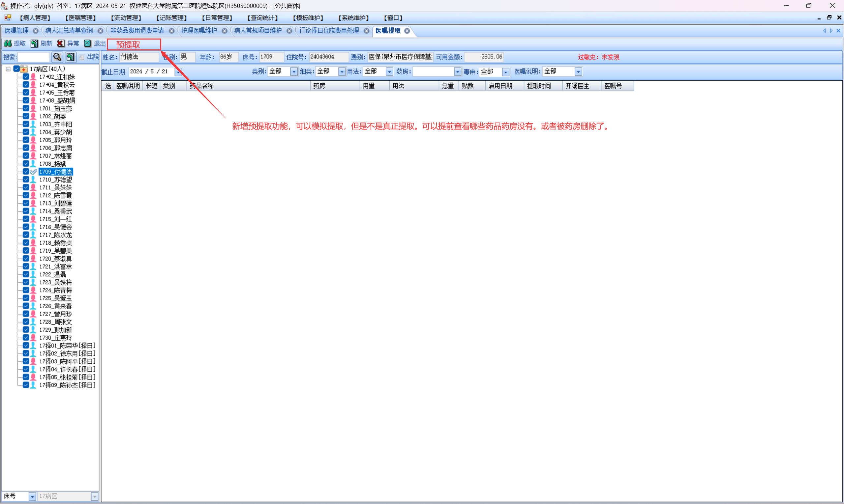
Task: Click into the 搜索 input field
Action: (x=33, y=57)
